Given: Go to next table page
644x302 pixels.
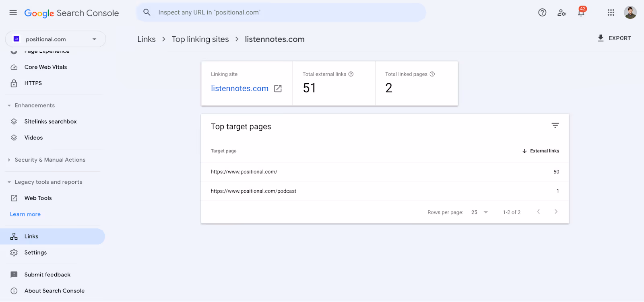Looking at the screenshot, I should click(556, 212).
